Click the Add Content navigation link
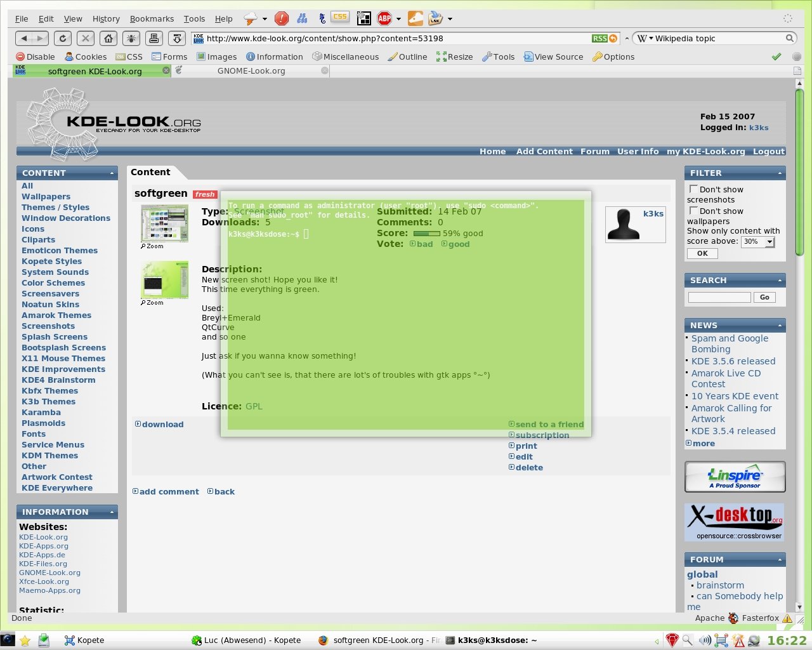This screenshot has height=650, width=812. [544, 151]
